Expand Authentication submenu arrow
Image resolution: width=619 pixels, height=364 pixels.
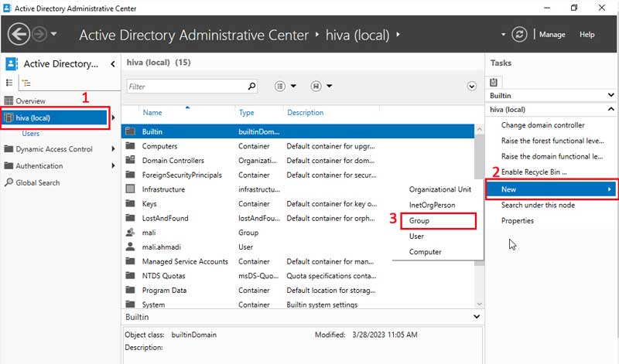[x=113, y=165]
